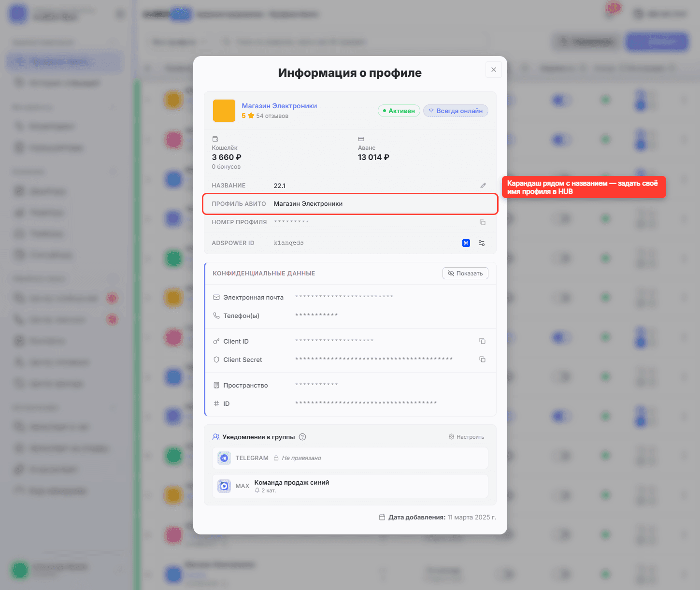Copy the Client Secret value

tap(482, 360)
